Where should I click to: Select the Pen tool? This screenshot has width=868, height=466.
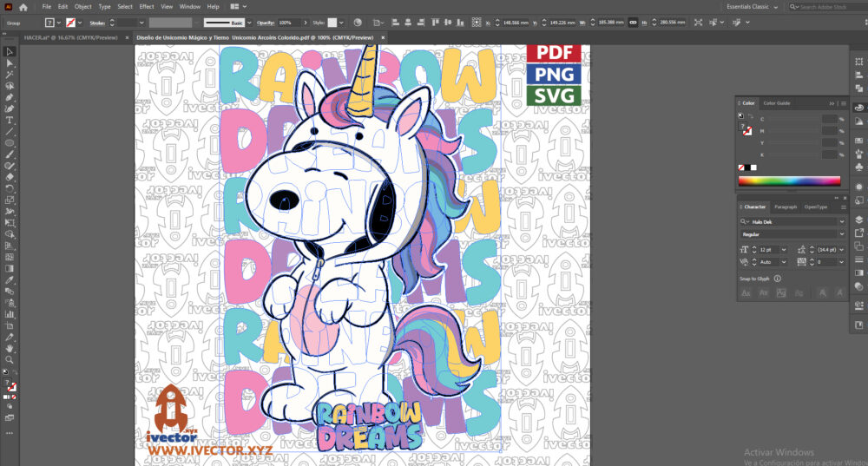click(10, 97)
